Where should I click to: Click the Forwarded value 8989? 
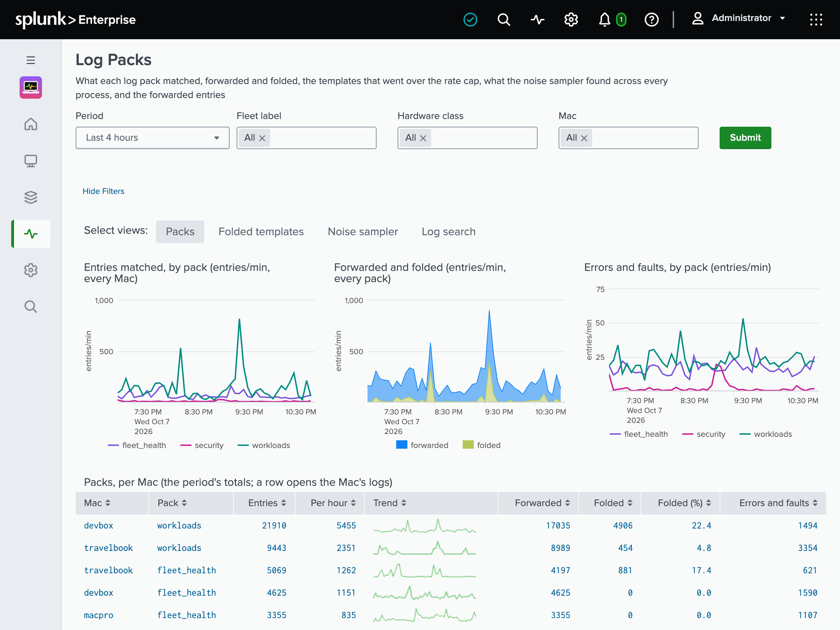point(560,548)
